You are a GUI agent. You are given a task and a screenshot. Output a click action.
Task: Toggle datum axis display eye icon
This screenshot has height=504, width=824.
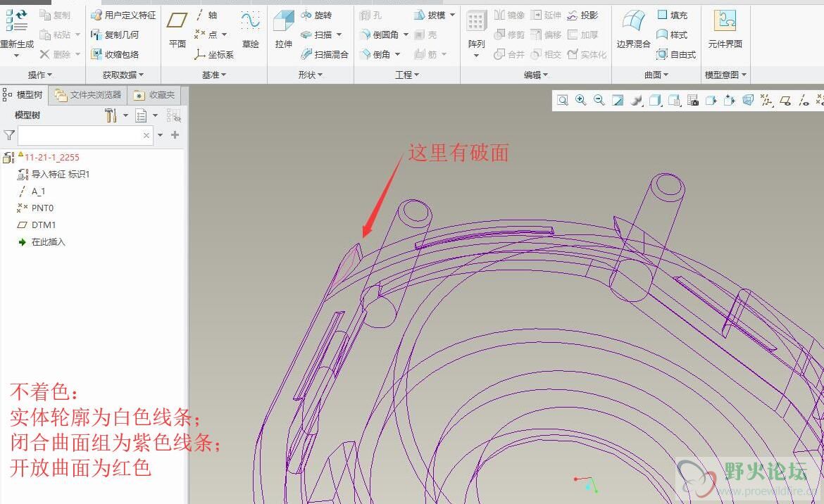(x=804, y=100)
